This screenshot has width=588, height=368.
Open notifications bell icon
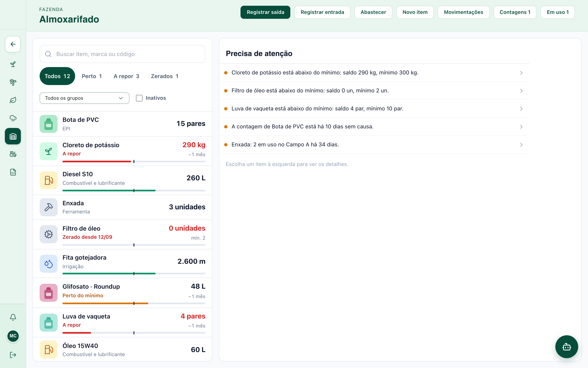point(13,317)
